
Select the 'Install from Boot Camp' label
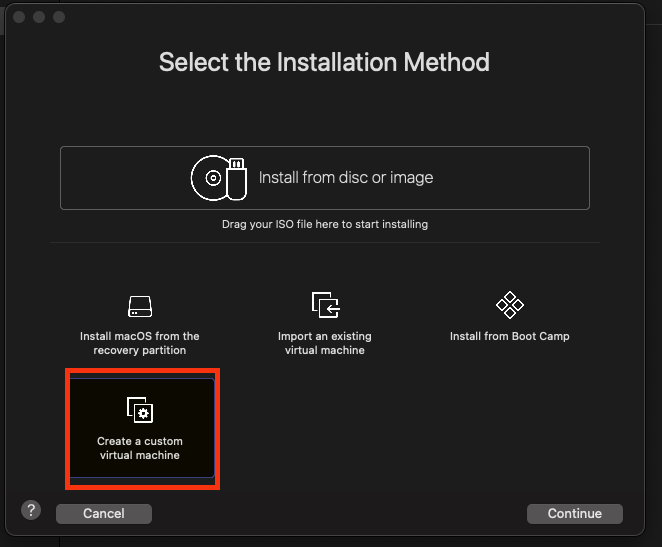(510, 337)
